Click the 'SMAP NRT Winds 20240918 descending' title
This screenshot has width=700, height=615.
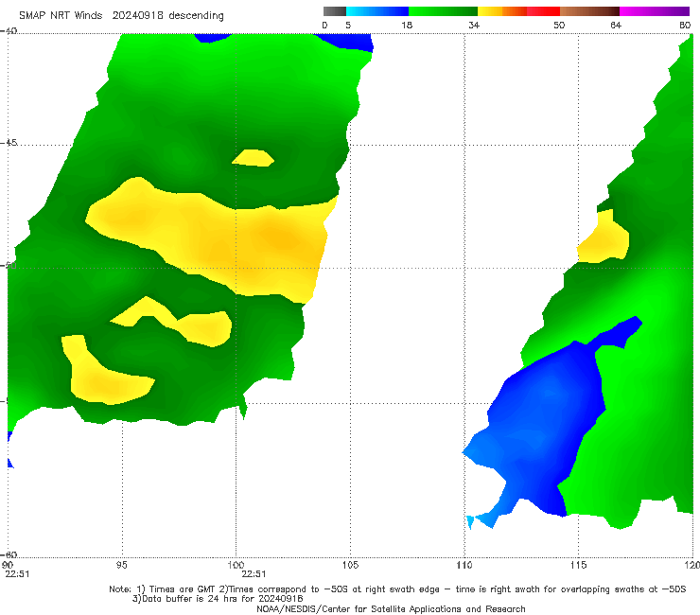tap(121, 15)
